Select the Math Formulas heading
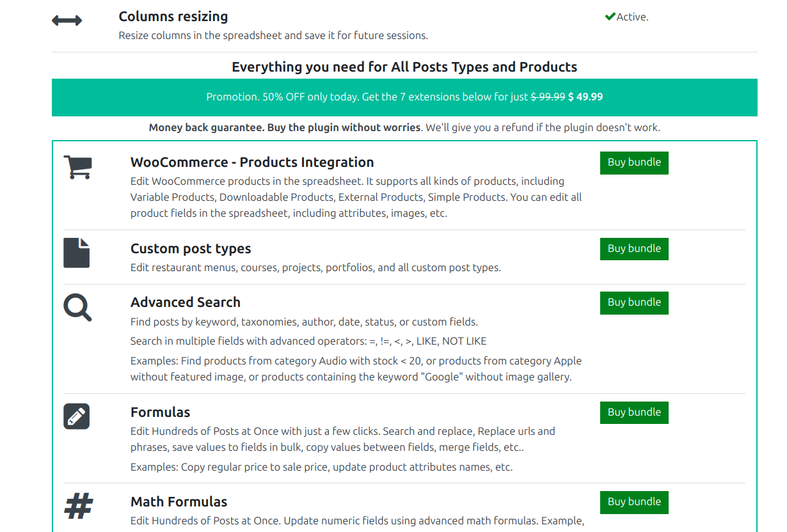Screen dimensions: 787x532 coord(179,502)
